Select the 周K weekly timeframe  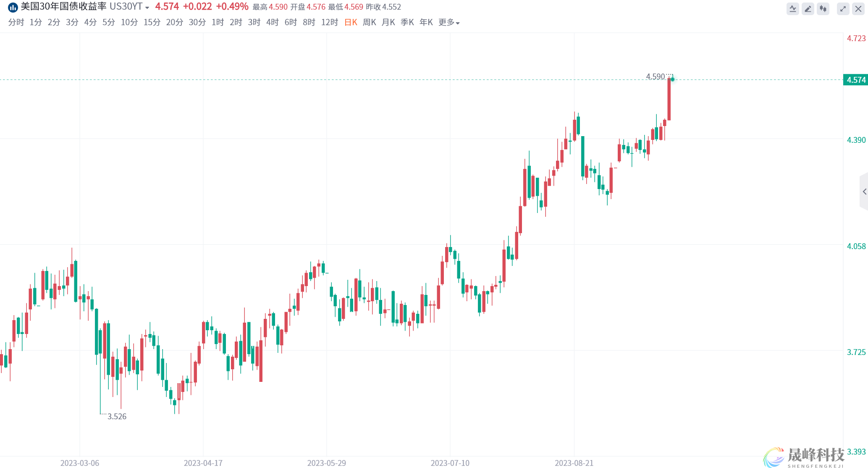(x=369, y=22)
